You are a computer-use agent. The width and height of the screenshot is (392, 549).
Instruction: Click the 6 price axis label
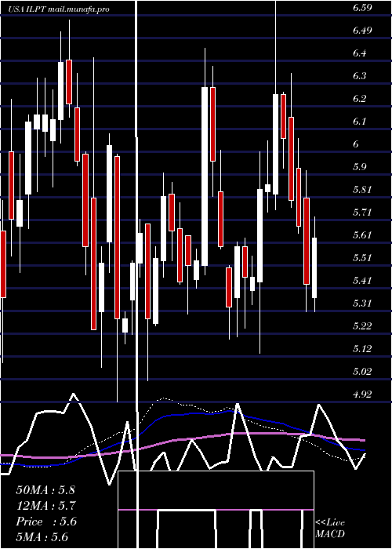click(356, 144)
